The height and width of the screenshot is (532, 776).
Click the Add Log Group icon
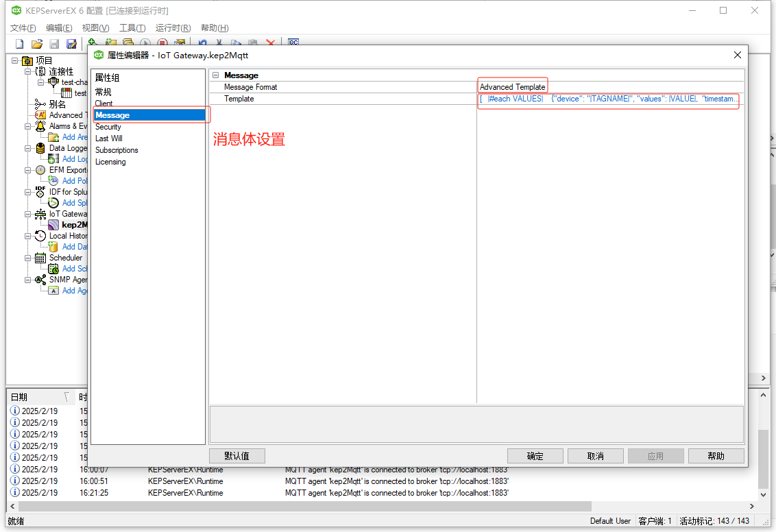(x=53, y=159)
